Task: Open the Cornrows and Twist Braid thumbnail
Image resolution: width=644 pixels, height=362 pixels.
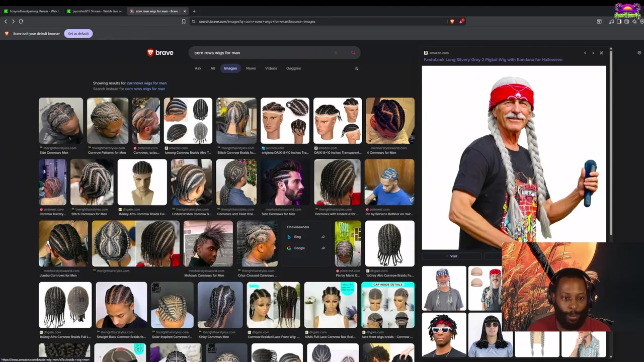Action: pos(236,183)
